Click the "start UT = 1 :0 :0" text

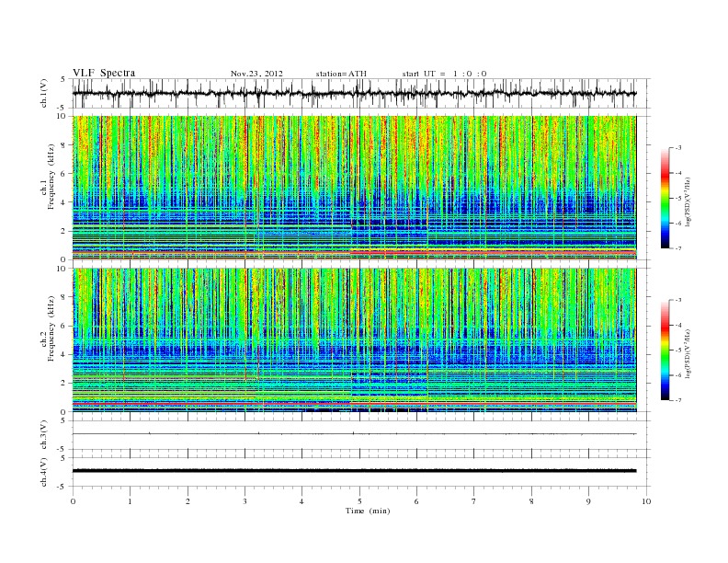click(444, 74)
